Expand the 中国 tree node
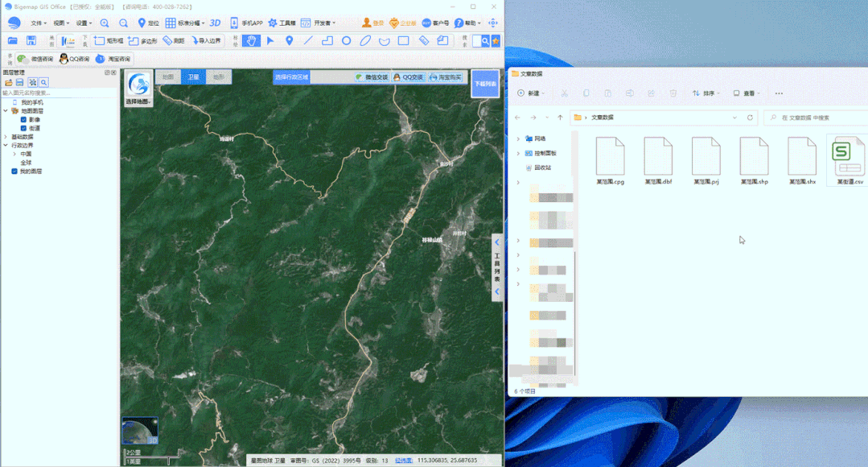 click(14, 154)
